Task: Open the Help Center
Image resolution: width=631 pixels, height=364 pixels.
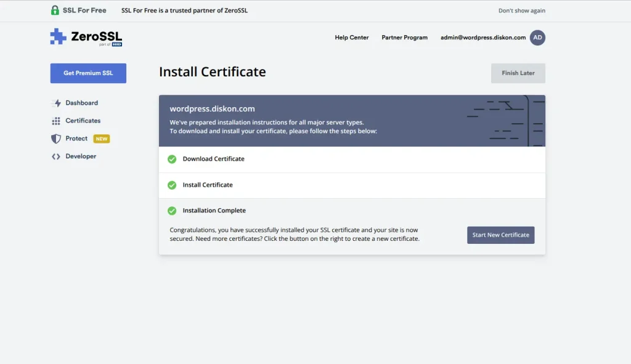Action: pos(351,38)
